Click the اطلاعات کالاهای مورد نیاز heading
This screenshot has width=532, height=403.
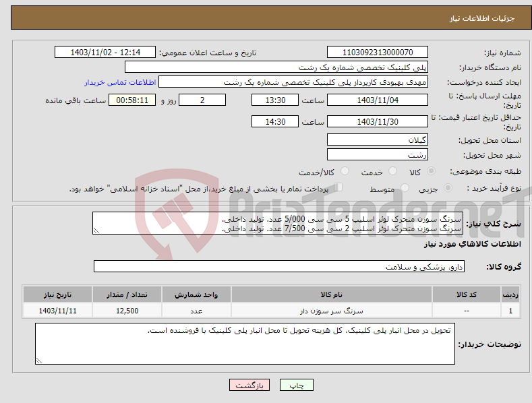472,244
